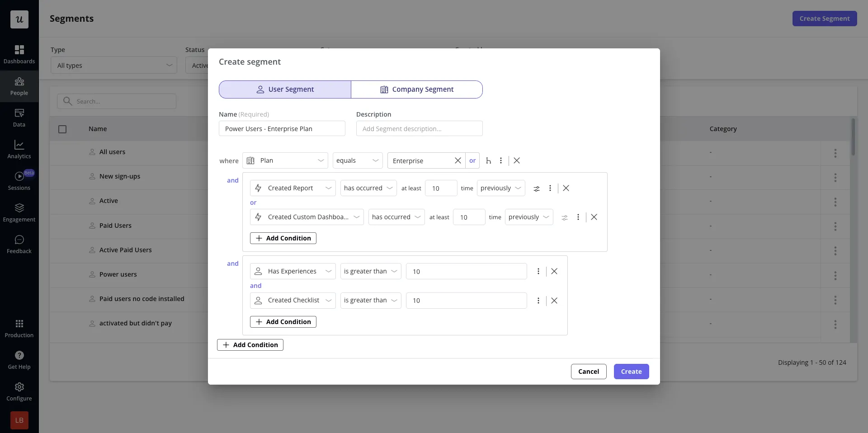Remove the Created Custom Dashboard condition

(x=594, y=217)
